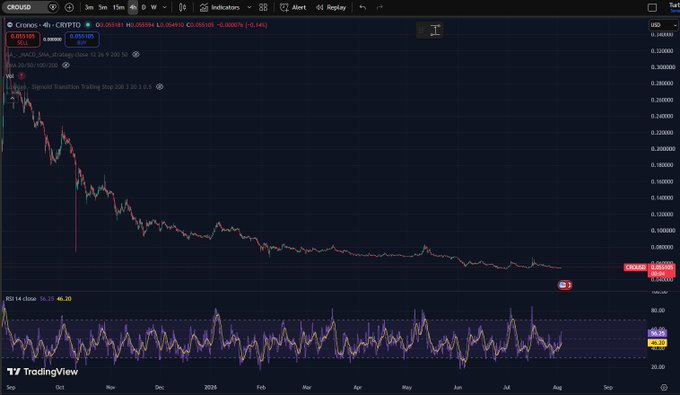This screenshot has height=395, width=680.
Task: Expand the timeframe interval dropdown
Action: (x=164, y=7)
